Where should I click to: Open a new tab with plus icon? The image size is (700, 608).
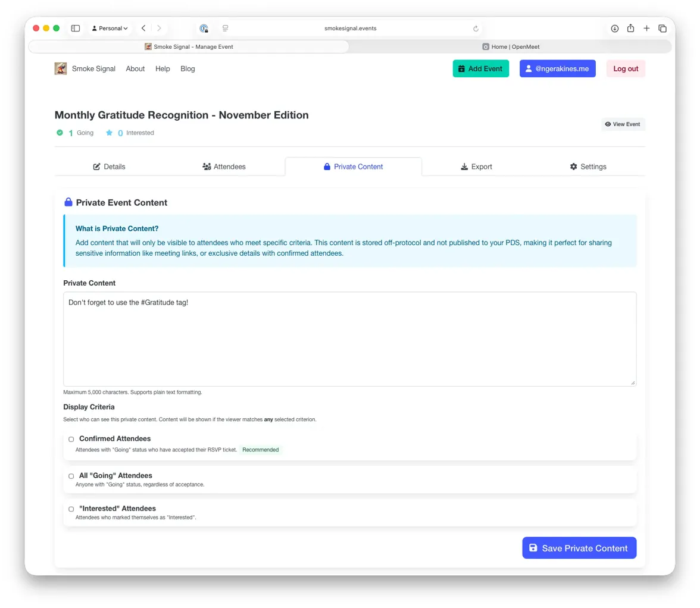646,28
